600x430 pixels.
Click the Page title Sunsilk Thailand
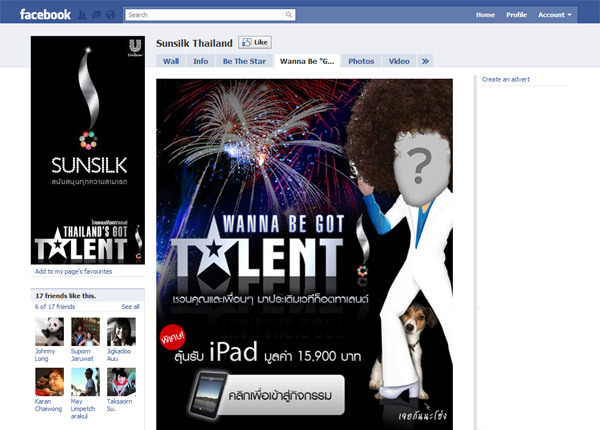(194, 43)
